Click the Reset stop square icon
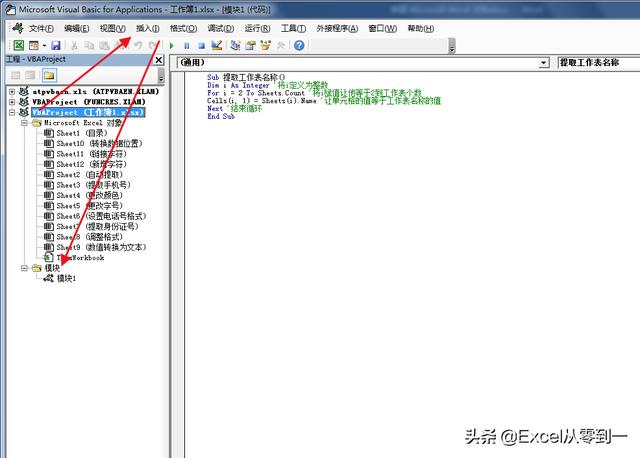The width and height of the screenshot is (640, 458). click(x=201, y=45)
